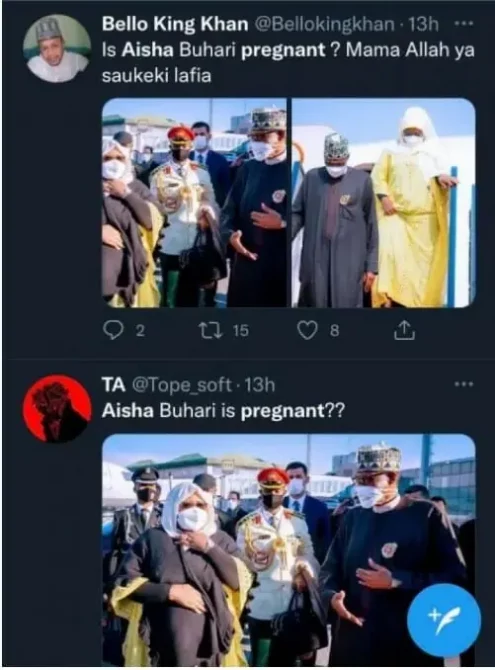
Task: Open TA's red profile avatar
Action: pyautogui.click(x=57, y=409)
